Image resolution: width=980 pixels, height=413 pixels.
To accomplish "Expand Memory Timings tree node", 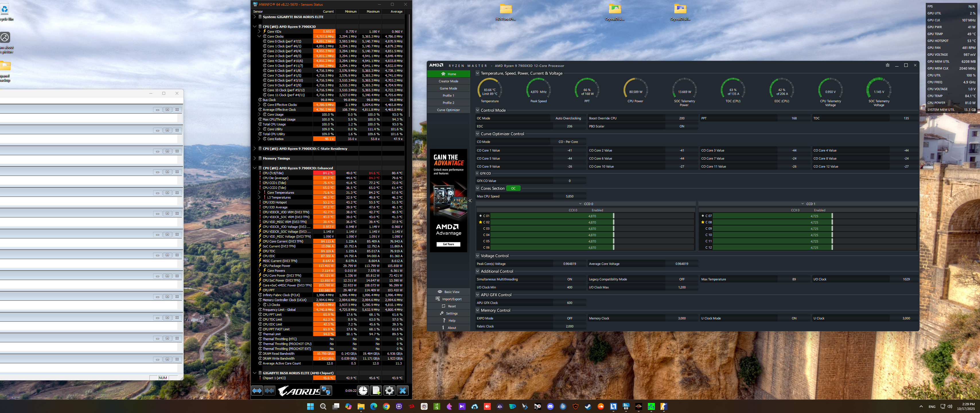I will pos(255,158).
